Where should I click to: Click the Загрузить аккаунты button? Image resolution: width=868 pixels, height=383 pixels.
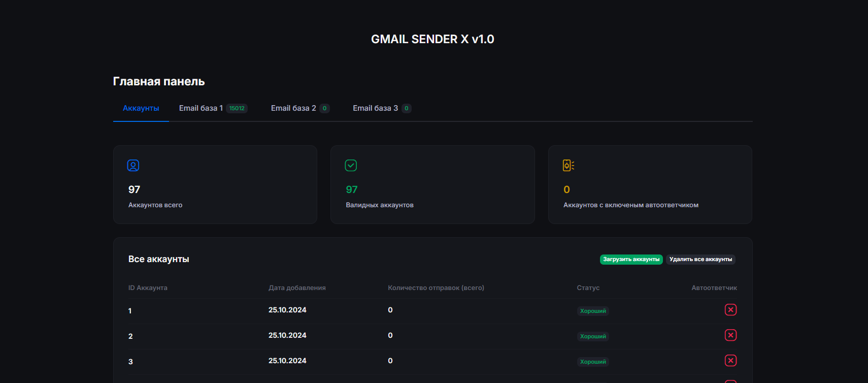(x=631, y=260)
